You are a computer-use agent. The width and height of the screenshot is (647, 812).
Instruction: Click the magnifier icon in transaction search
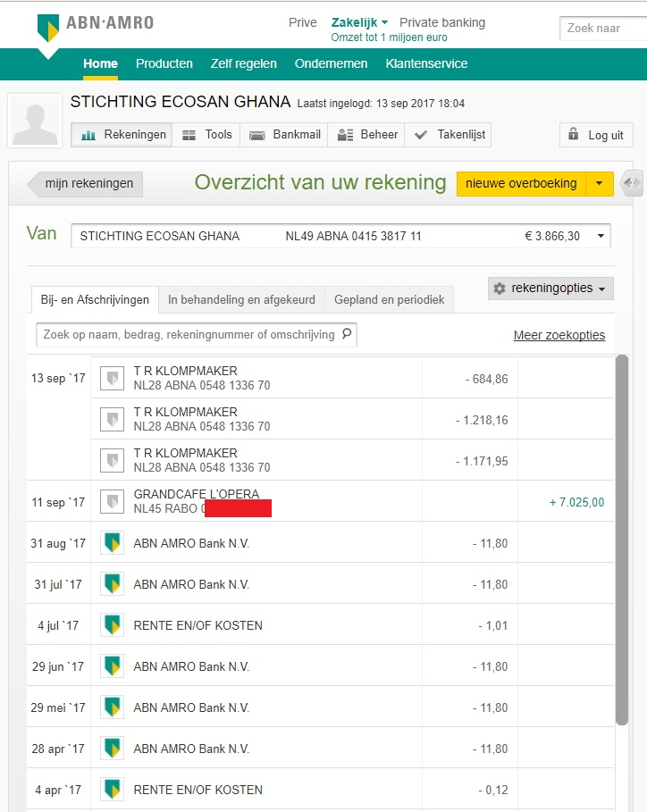tap(347, 334)
